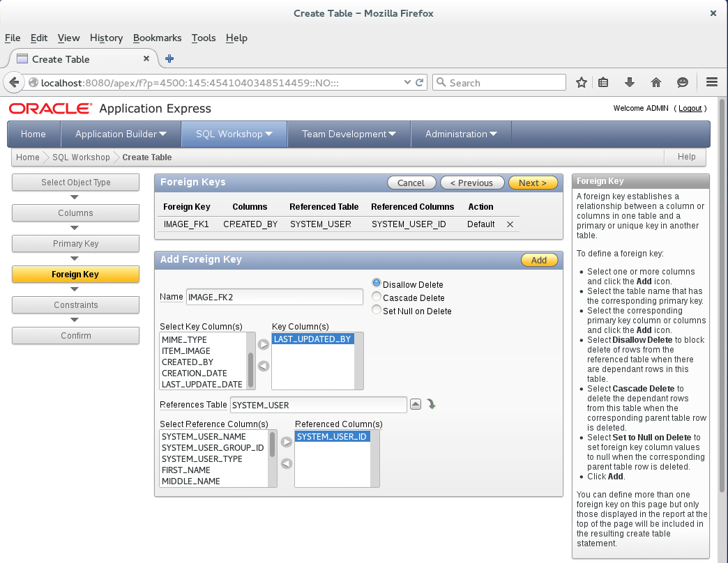The height and width of the screenshot is (563, 728).
Task: Click the References Table input field
Action: coord(319,405)
